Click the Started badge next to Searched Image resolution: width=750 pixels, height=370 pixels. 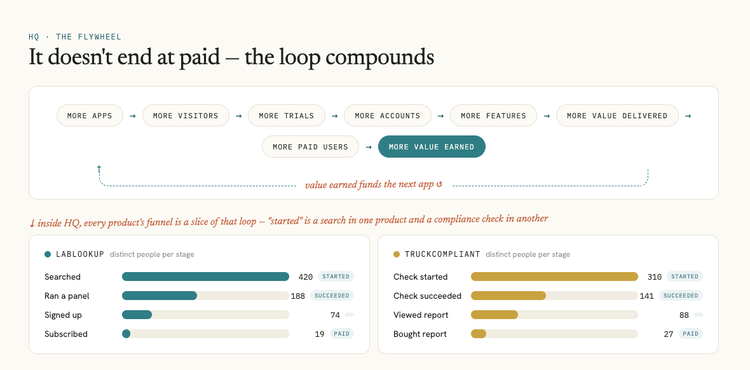click(336, 276)
